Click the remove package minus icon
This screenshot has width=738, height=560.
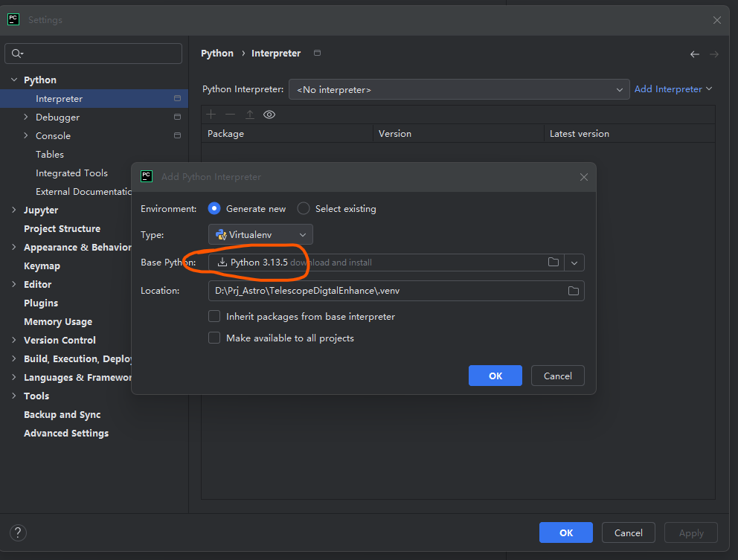pyautogui.click(x=230, y=115)
